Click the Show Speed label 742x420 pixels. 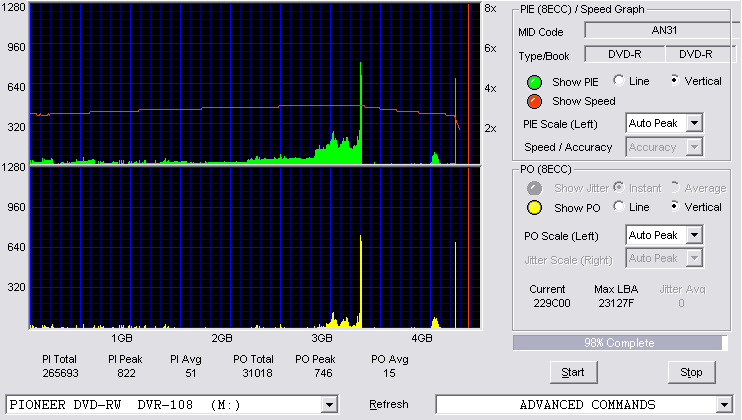point(583,101)
